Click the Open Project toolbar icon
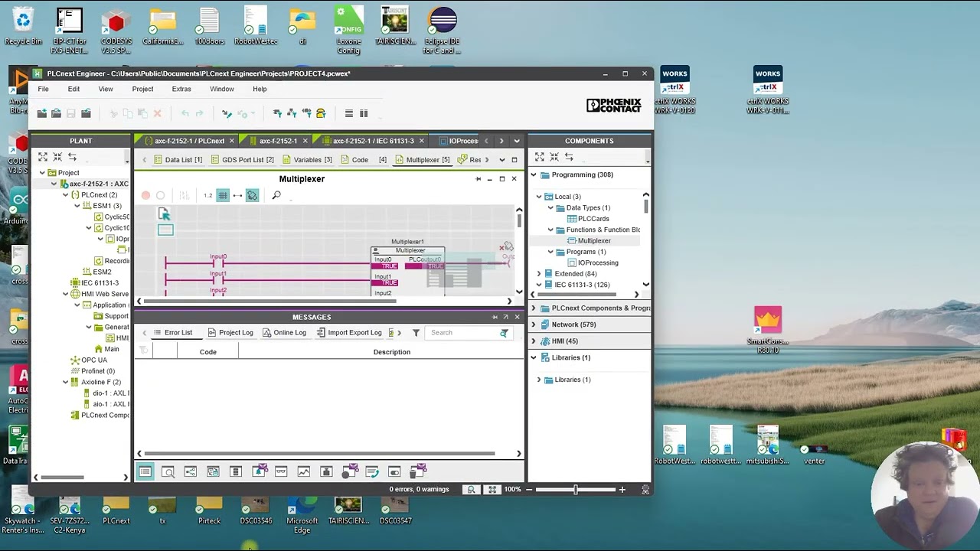This screenshot has width=980, height=551. 56,113
